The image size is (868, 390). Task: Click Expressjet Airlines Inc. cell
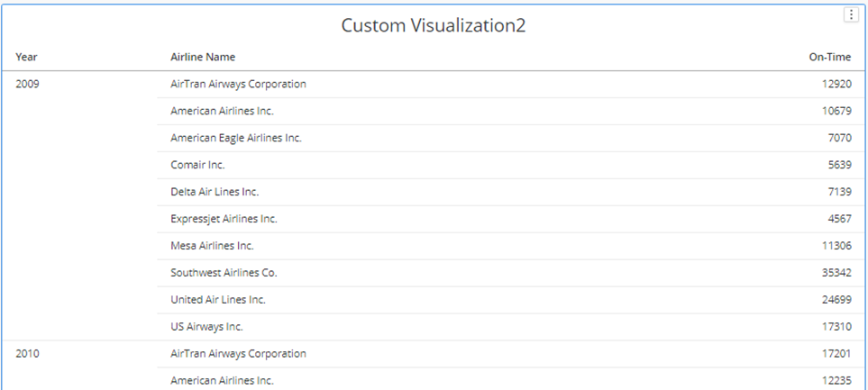[x=224, y=219]
